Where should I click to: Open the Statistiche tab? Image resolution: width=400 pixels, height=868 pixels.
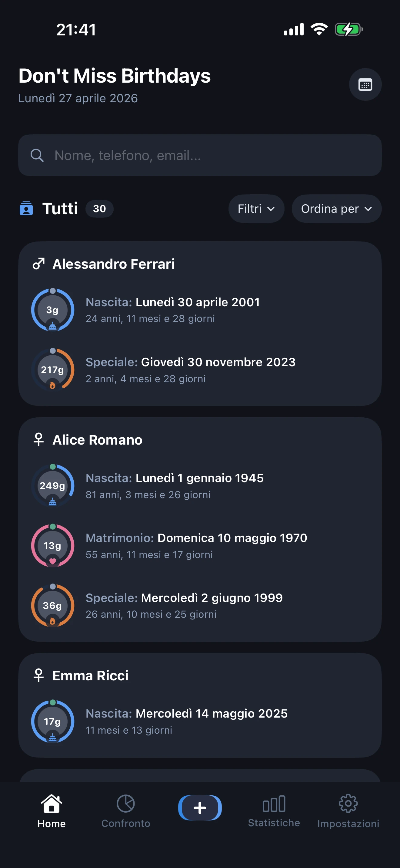tap(274, 811)
